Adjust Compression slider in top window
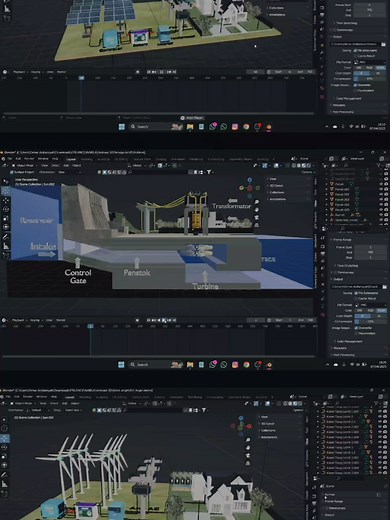Viewport: 390px width, 520px height. [x=370, y=79]
